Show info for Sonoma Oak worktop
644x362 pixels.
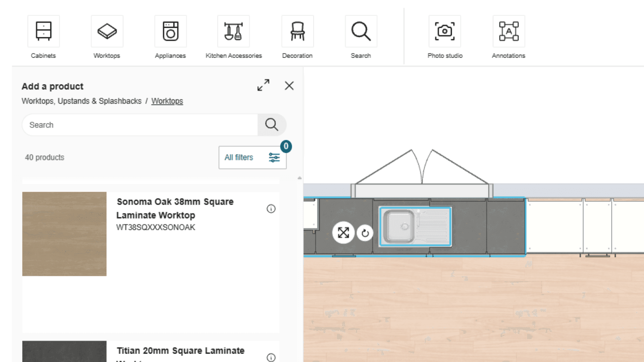[x=271, y=209]
